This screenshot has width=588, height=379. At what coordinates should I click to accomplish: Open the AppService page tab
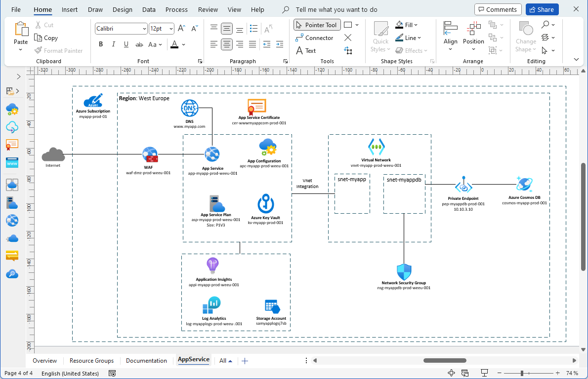[193, 360]
